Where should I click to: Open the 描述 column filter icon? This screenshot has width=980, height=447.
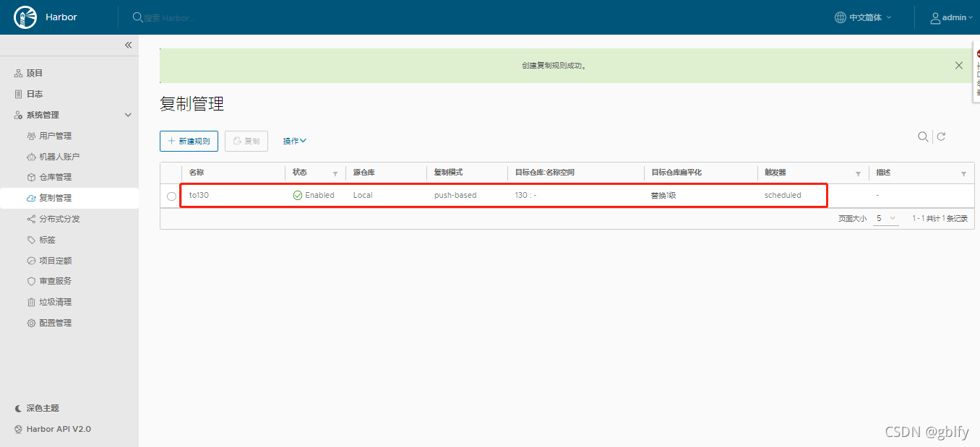[963, 174]
